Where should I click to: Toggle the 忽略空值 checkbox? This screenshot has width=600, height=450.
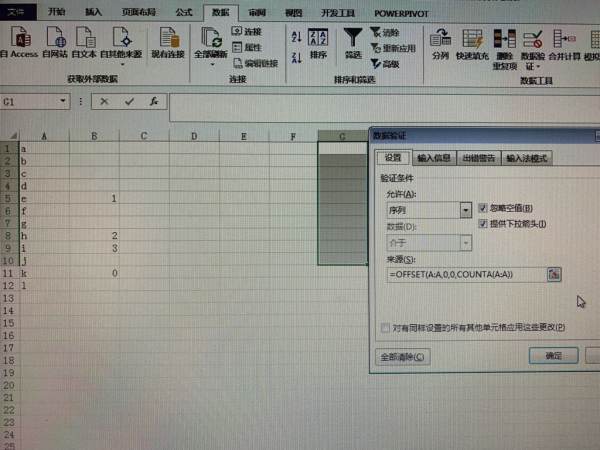[485, 207]
